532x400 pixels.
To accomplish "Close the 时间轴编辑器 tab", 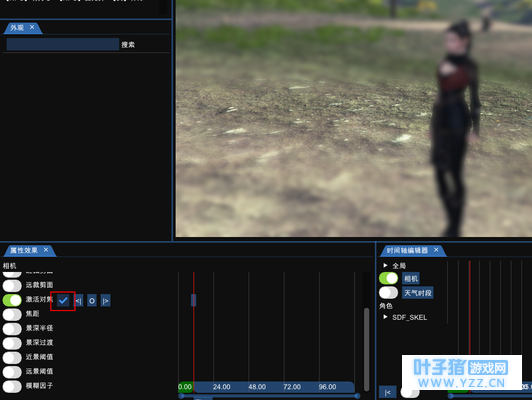I will [436, 250].
